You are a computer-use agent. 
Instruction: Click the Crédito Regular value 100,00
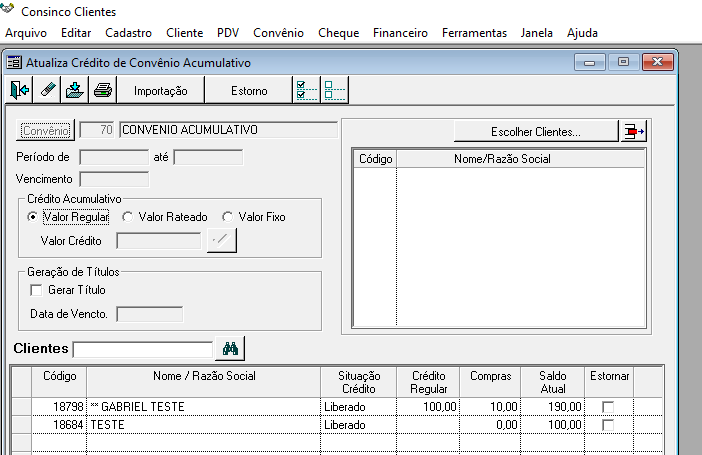tap(428, 407)
